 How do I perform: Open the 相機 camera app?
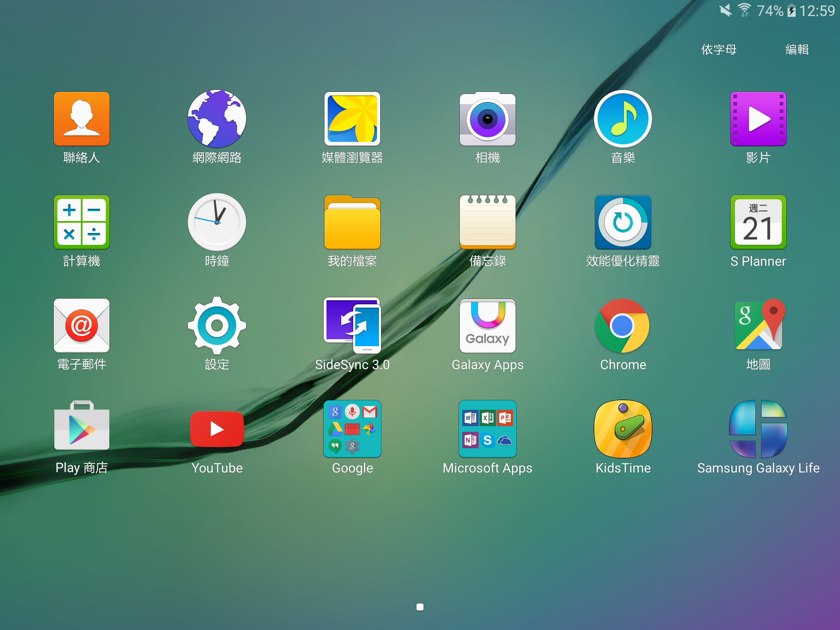[x=488, y=119]
